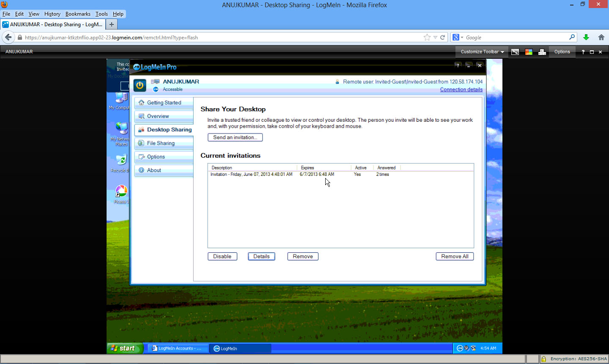Select the invitation row dated June 07, 2013
Viewport: 609px width, 364px height.
[x=341, y=174]
